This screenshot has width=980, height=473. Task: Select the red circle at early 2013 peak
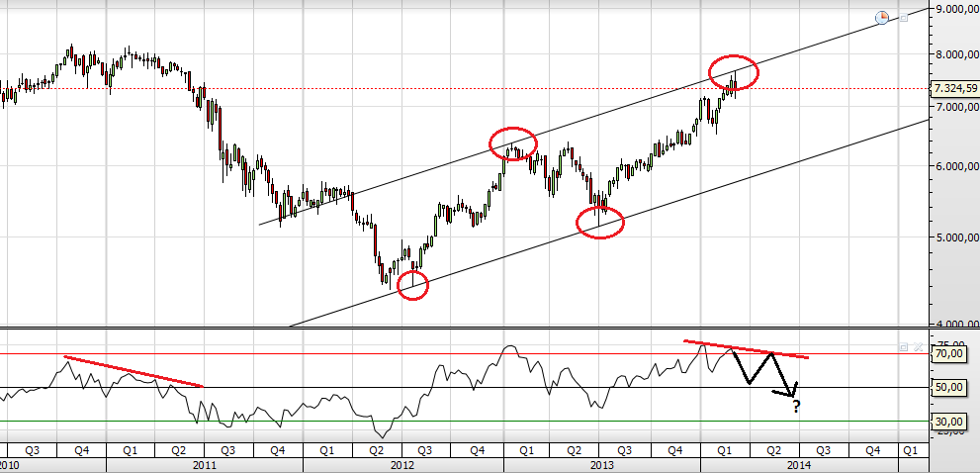click(x=512, y=143)
